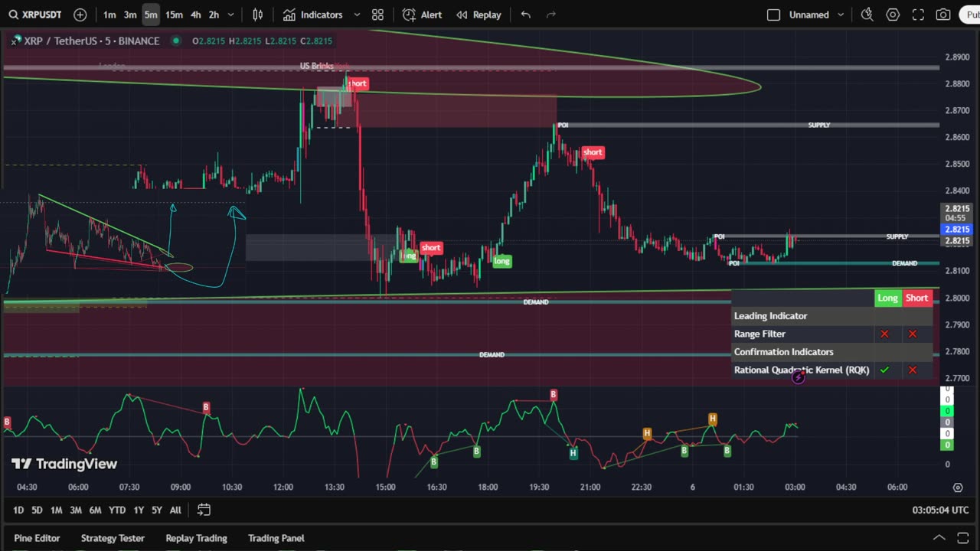
Task: Select the Short column header in indicator table
Action: pyautogui.click(x=916, y=298)
